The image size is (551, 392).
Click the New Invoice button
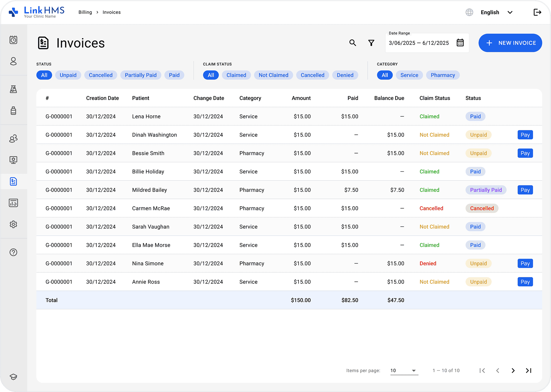pos(510,43)
